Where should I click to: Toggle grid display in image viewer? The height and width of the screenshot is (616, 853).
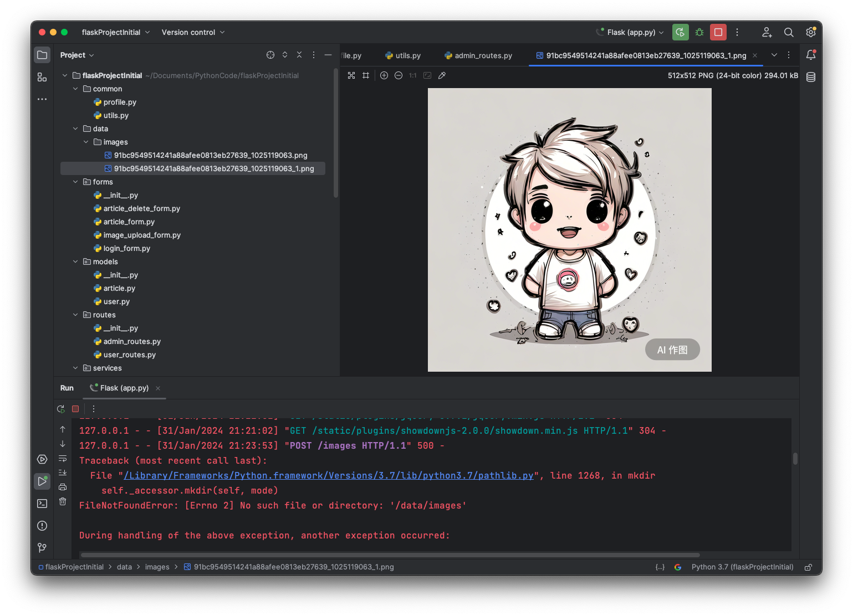[366, 75]
